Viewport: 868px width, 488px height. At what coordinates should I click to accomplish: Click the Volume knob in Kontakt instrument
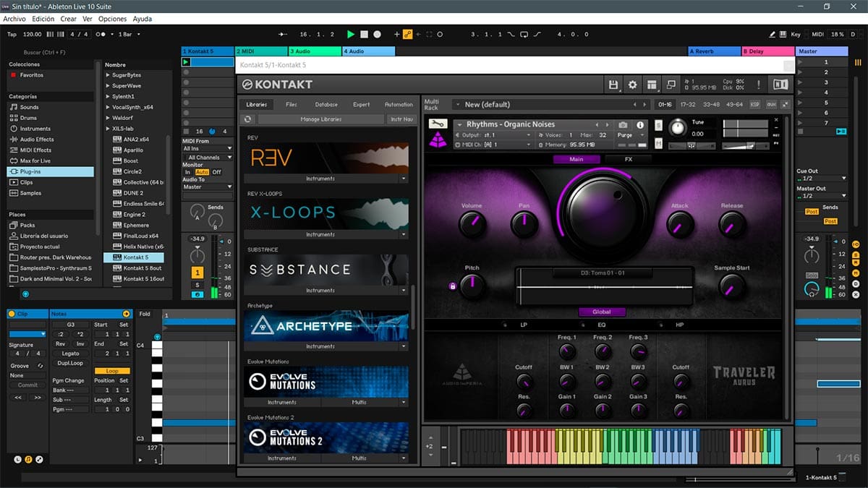(x=472, y=226)
